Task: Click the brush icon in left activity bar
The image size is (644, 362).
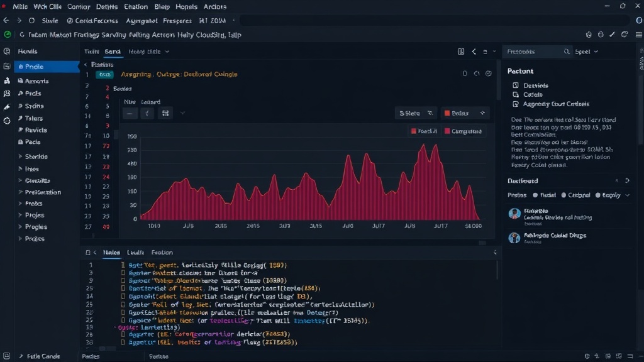Action: 7,107
